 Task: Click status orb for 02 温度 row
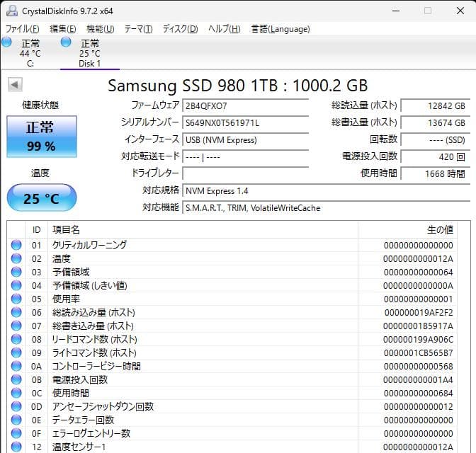16,258
